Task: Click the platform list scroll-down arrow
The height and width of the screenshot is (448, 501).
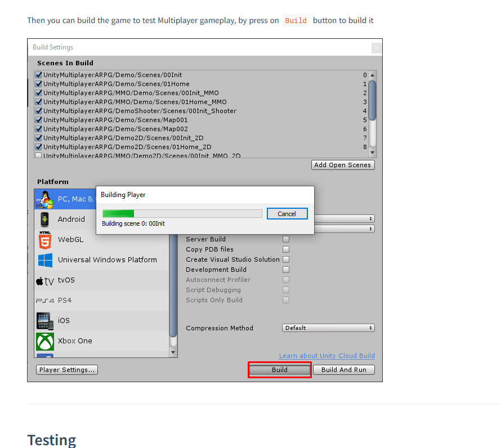Action: (x=173, y=352)
